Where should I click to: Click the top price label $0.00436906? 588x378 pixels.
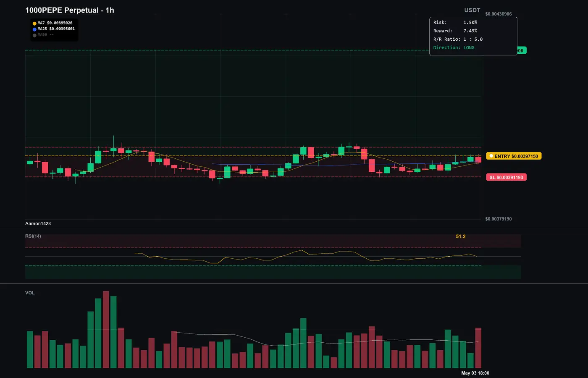499,14
